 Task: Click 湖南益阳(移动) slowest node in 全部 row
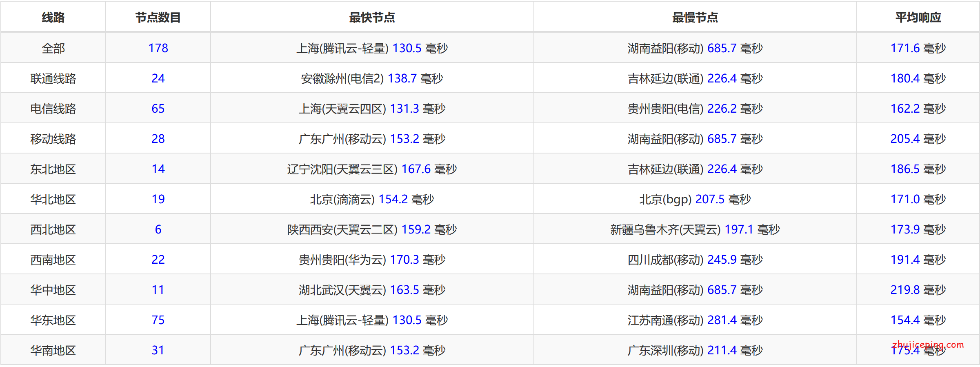pyautogui.click(x=695, y=48)
